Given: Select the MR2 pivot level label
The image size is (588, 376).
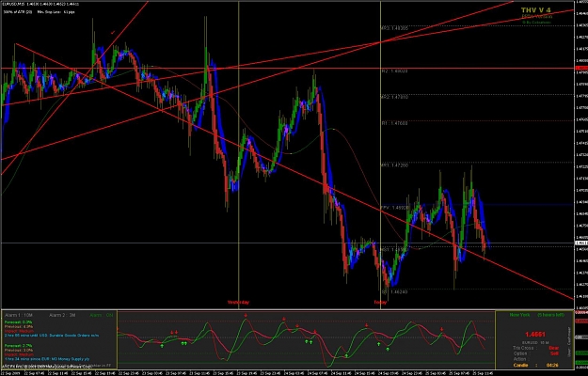Looking at the screenshot, I should (x=394, y=97).
